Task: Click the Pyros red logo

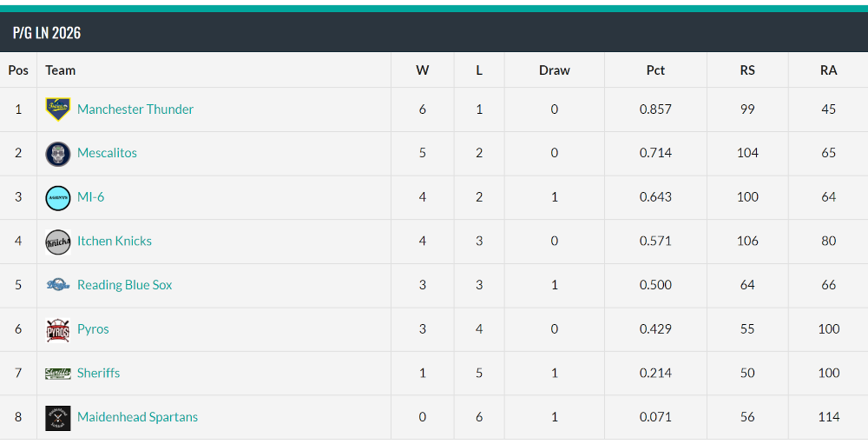Action: (57, 329)
